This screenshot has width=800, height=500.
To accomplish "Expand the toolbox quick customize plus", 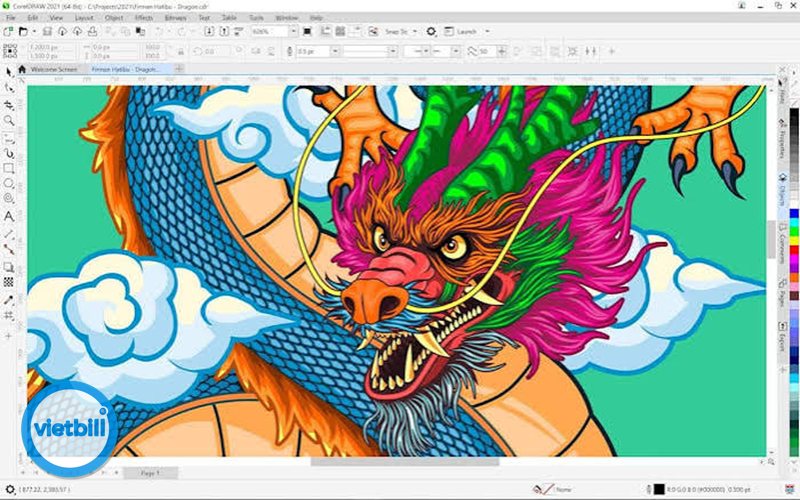I will click(8, 336).
